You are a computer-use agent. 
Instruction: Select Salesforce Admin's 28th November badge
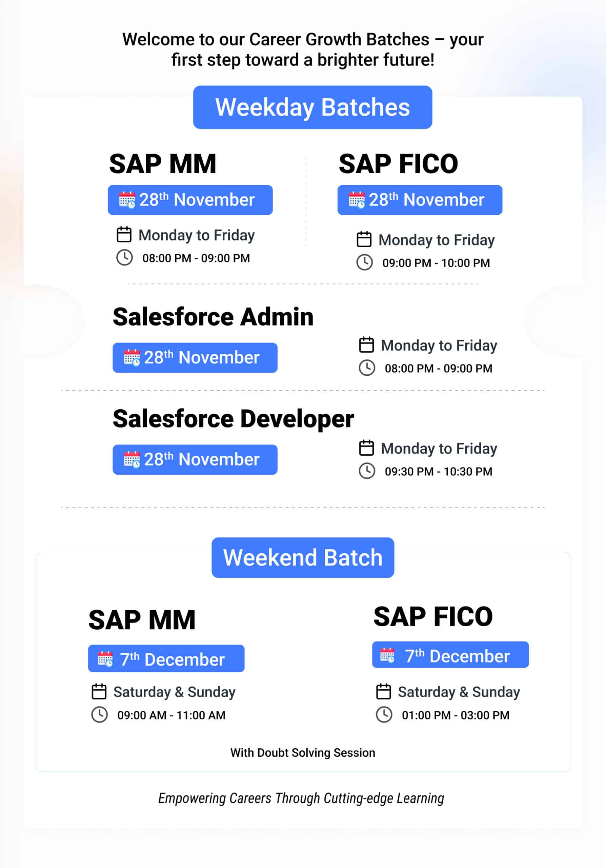pyautogui.click(x=195, y=358)
